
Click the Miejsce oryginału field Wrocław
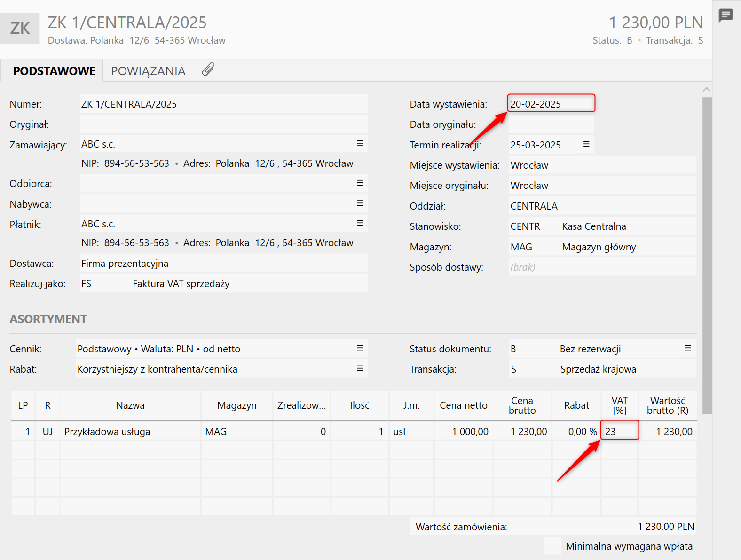602,185
